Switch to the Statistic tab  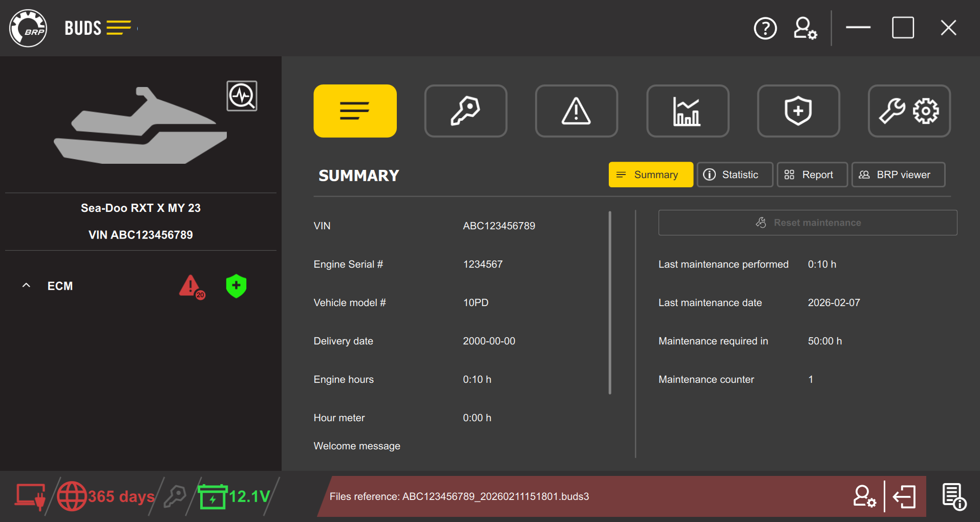tap(735, 175)
